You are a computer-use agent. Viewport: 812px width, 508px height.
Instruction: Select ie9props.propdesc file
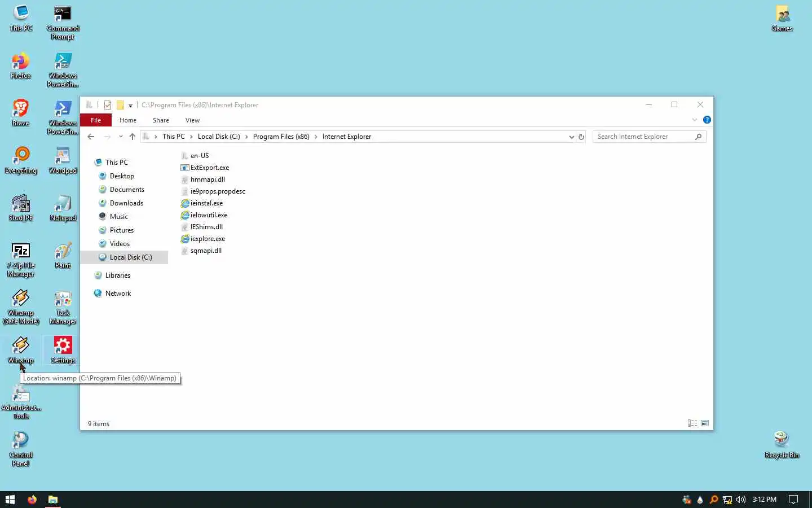click(x=213, y=191)
